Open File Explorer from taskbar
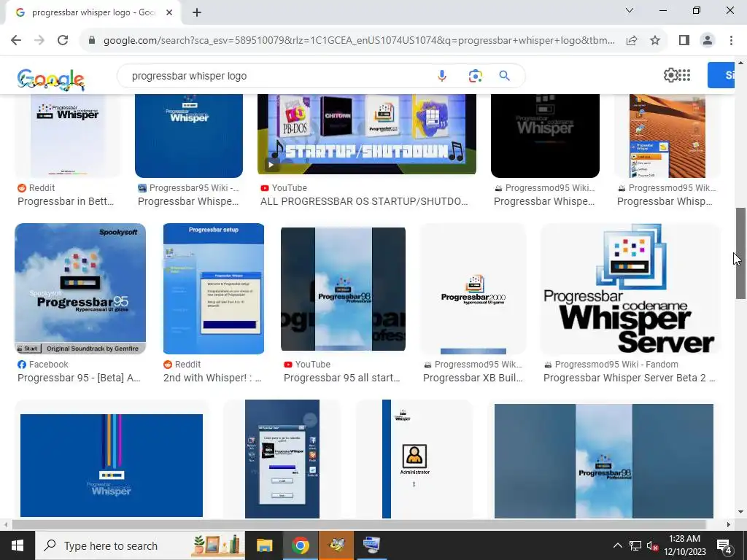Viewport: 747px width, 560px height. click(x=264, y=545)
